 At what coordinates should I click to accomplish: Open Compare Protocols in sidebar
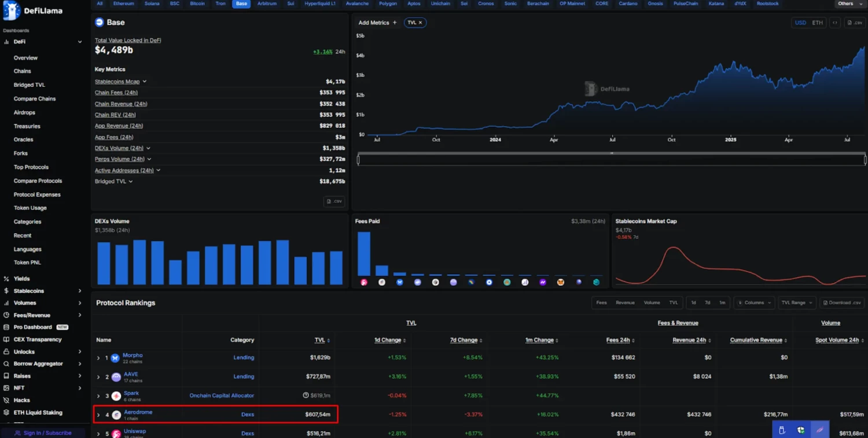(x=38, y=181)
